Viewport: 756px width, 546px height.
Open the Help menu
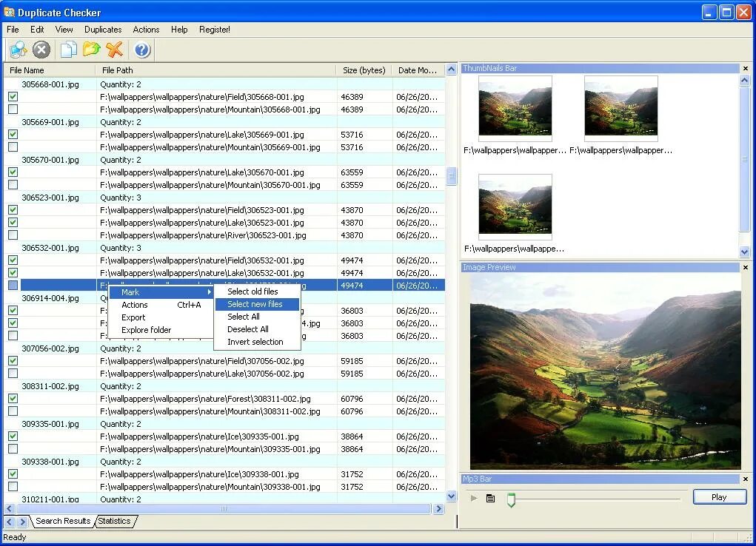(179, 30)
